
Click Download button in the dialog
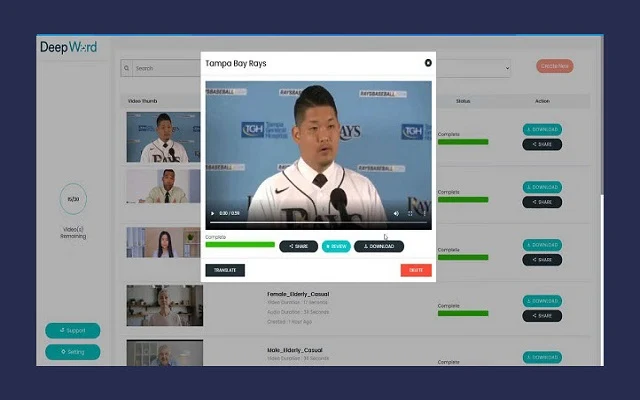[x=379, y=247]
